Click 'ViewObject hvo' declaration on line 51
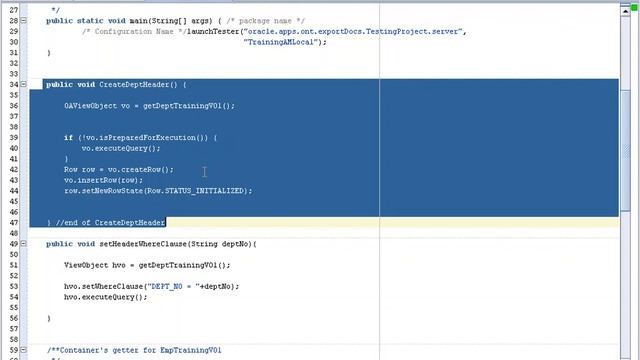This screenshot has width=640, height=360. click(94, 265)
